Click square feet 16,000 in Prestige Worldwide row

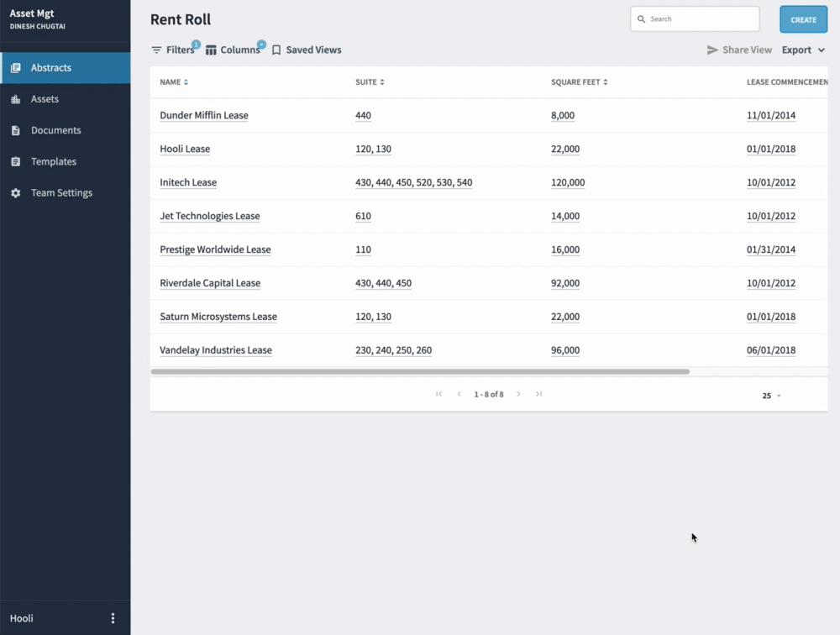[565, 249]
